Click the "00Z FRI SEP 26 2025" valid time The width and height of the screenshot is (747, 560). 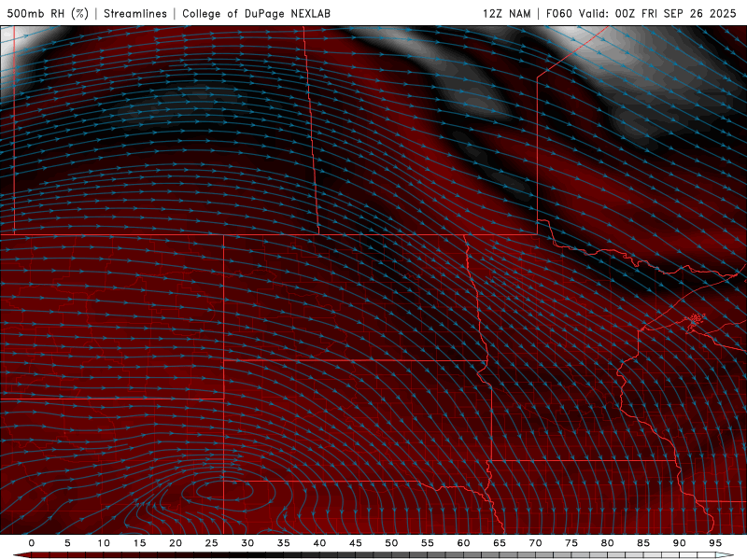coord(675,13)
